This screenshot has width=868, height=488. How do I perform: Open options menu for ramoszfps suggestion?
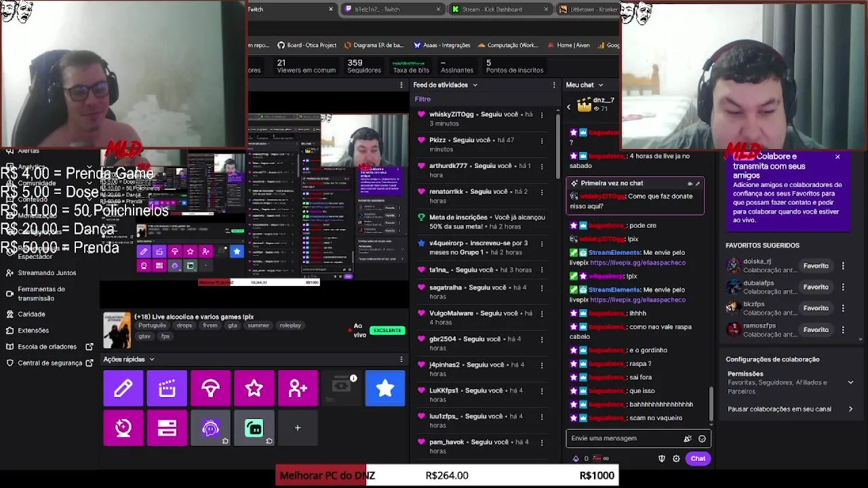tap(843, 329)
